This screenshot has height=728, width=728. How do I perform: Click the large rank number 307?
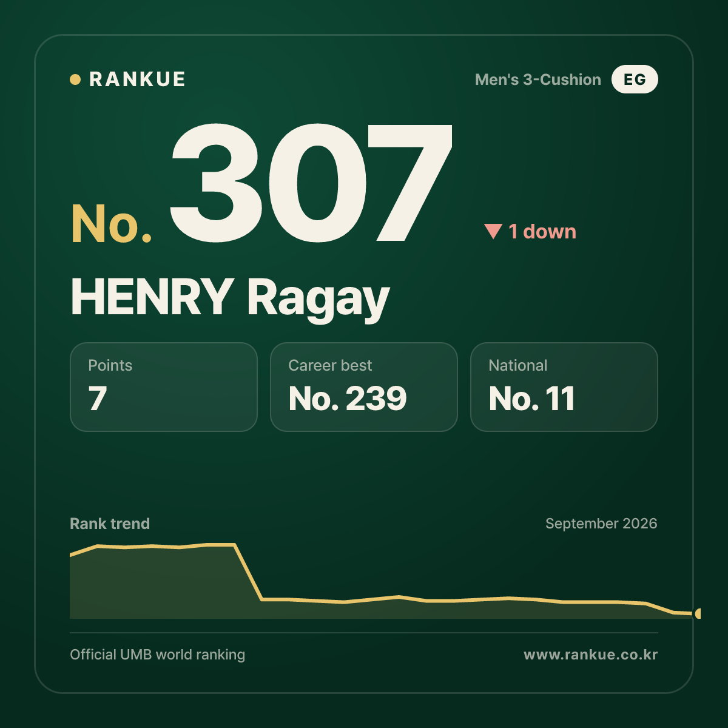point(312,182)
